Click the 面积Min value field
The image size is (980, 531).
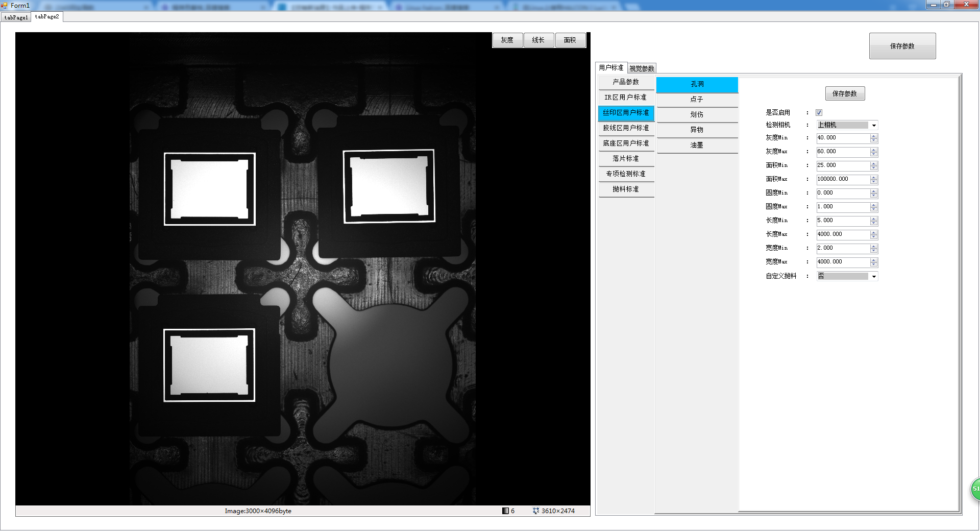[x=843, y=165]
